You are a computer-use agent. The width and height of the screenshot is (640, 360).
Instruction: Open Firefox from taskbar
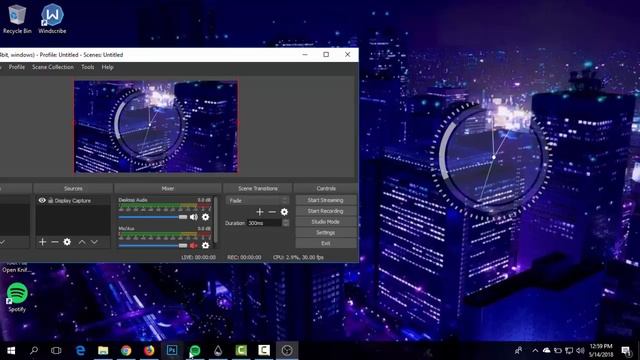[x=149, y=350]
